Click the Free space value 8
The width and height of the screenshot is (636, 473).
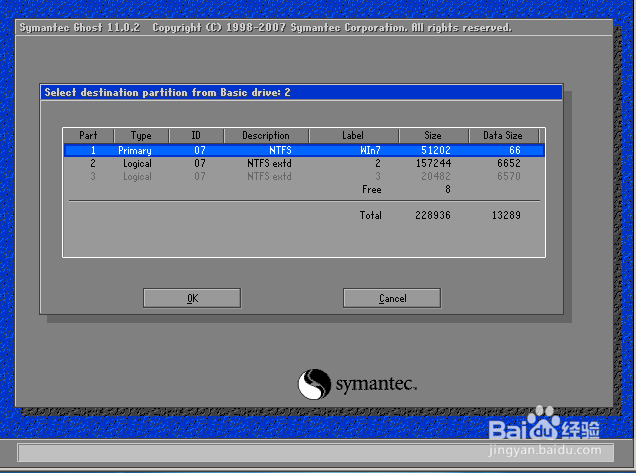point(448,189)
